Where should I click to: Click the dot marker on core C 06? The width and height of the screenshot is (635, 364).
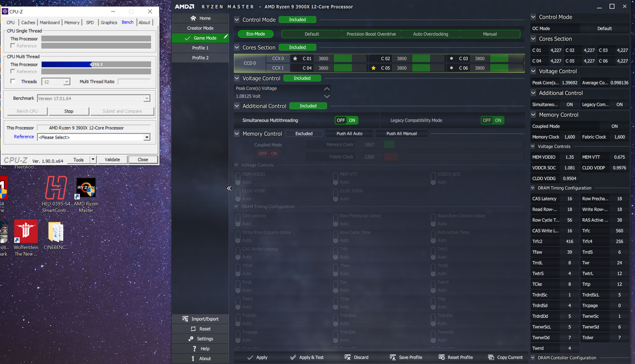tap(451, 68)
